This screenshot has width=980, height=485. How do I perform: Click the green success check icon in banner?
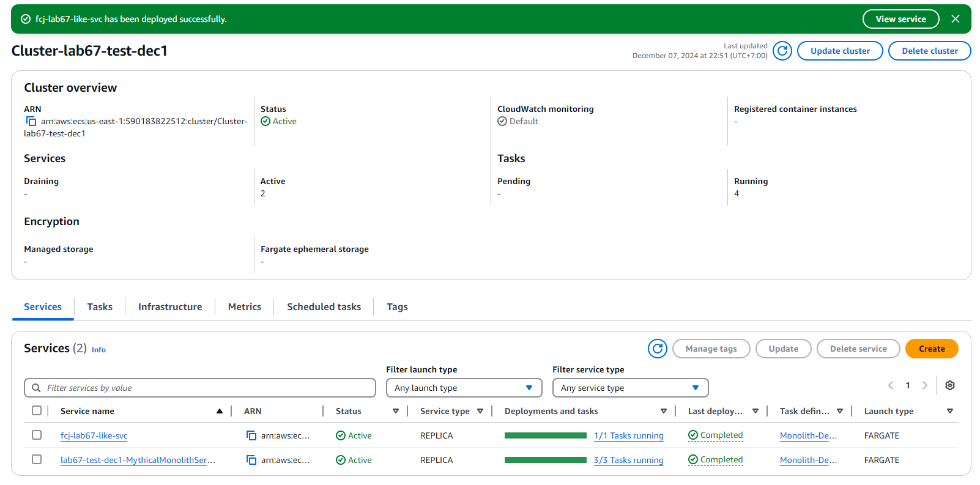pos(26,19)
